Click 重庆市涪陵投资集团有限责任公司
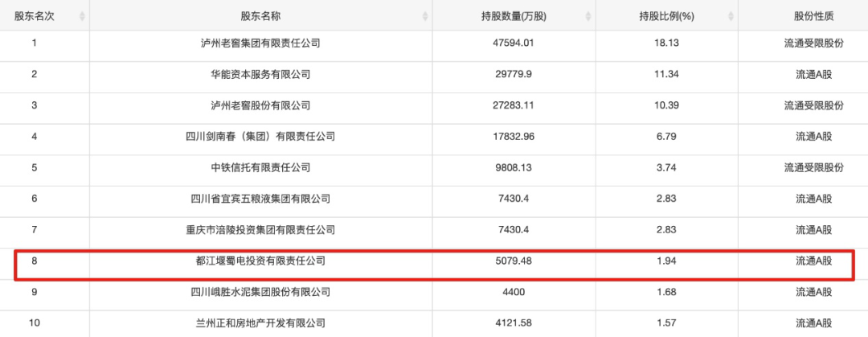868x337 pixels. click(260, 230)
